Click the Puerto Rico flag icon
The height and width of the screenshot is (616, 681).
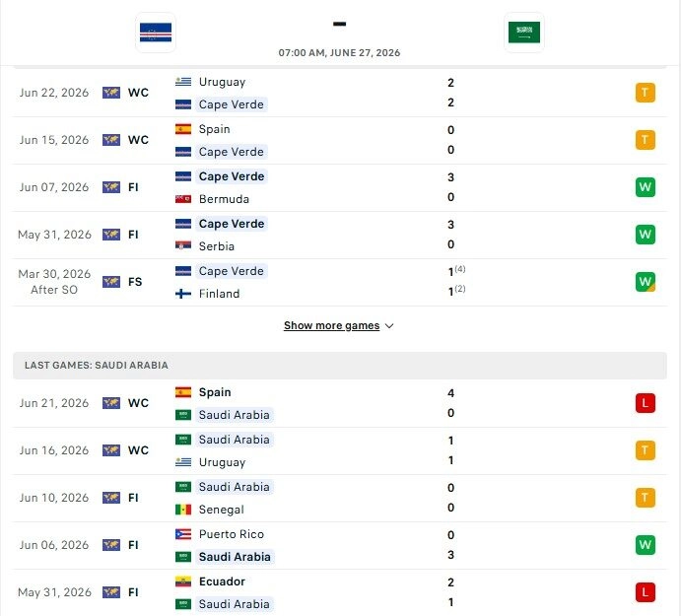click(x=183, y=534)
